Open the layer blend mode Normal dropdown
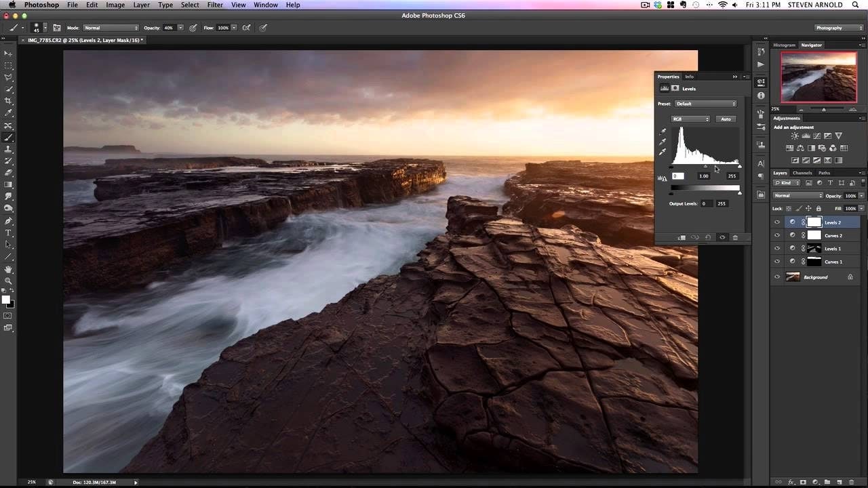 (797, 196)
